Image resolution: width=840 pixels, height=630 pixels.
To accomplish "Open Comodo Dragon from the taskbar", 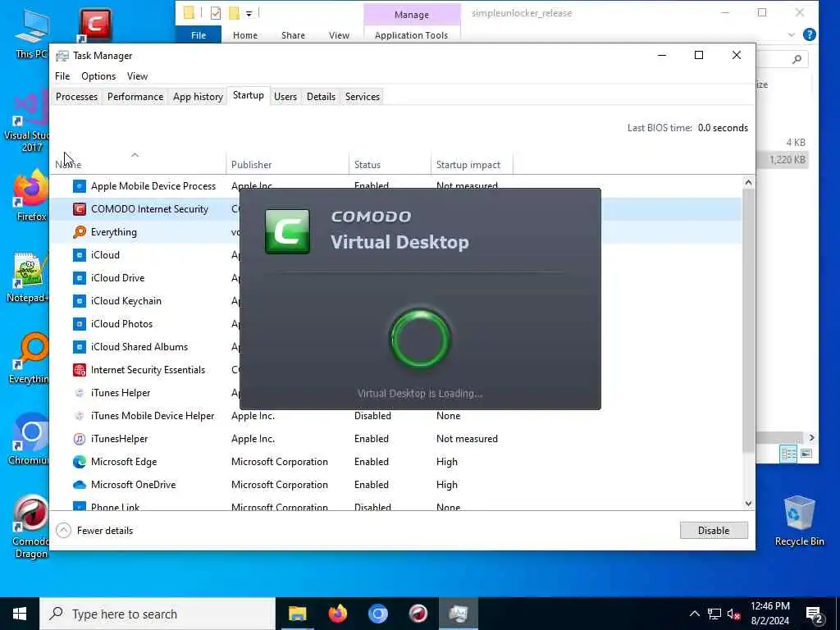I will (x=418, y=614).
